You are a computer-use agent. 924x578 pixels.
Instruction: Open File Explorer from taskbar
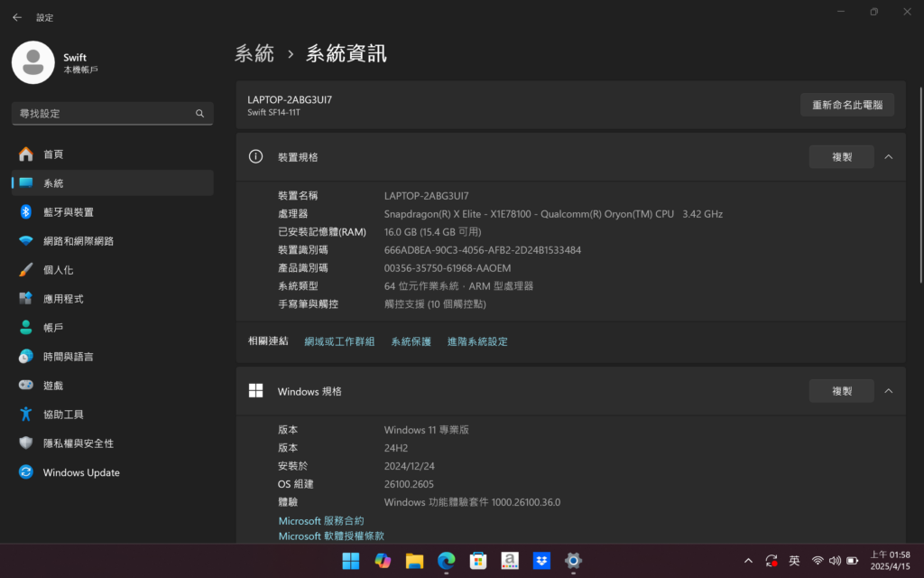414,560
